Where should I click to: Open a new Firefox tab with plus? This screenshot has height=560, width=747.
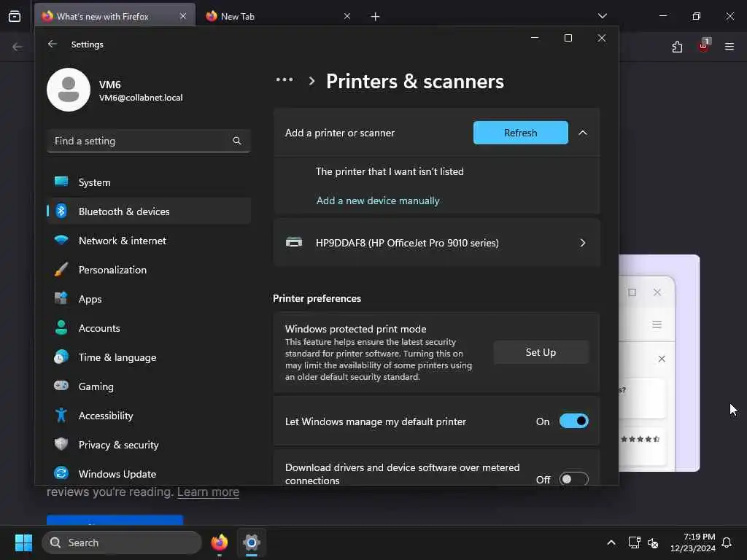coord(376,17)
